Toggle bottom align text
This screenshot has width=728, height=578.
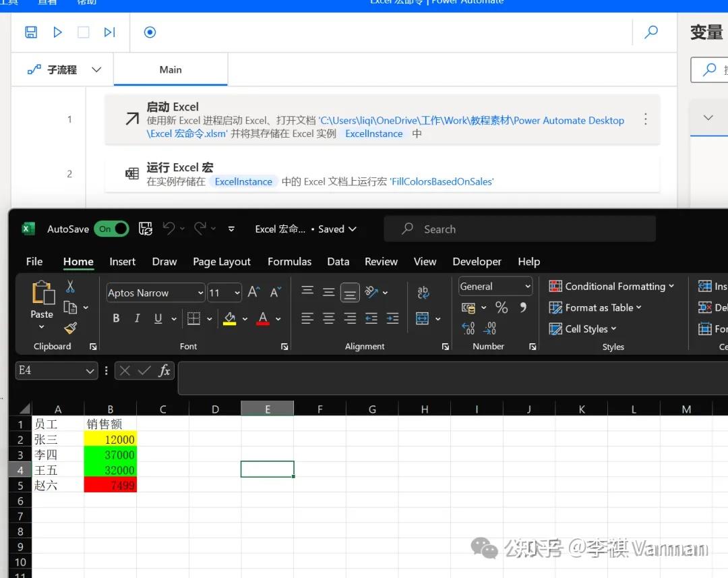350,293
